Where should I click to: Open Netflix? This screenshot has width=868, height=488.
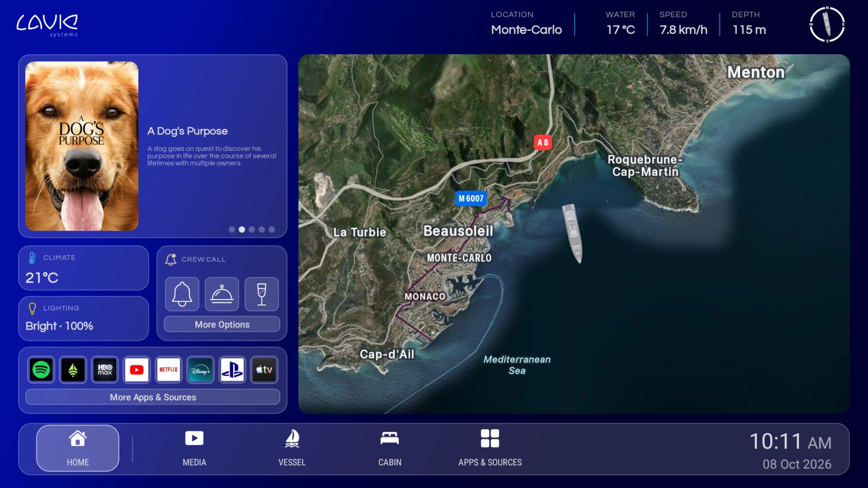pyautogui.click(x=169, y=369)
